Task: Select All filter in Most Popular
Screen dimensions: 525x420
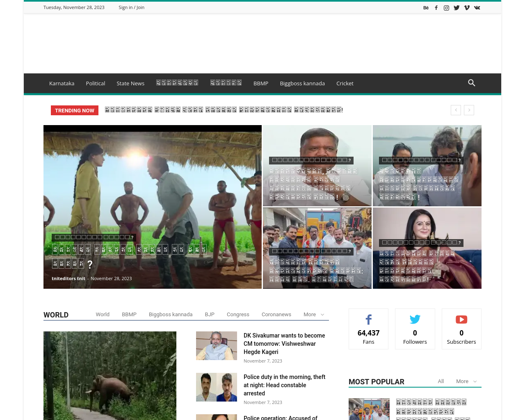Action: tap(441, 381)
